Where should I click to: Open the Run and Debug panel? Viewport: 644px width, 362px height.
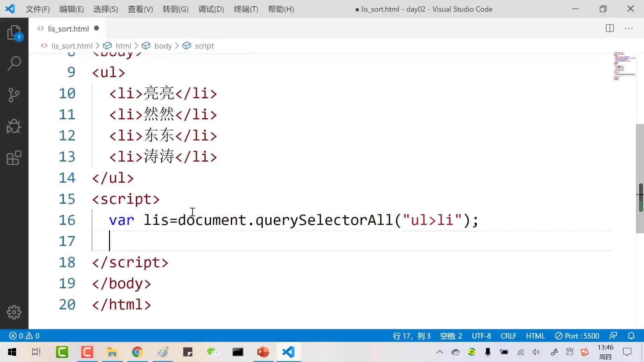14,126
